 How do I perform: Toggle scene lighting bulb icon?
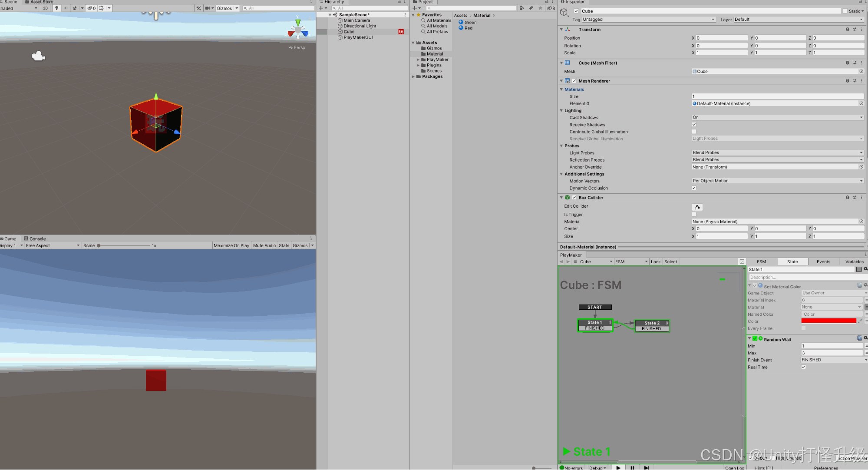(x=56, y=8)
